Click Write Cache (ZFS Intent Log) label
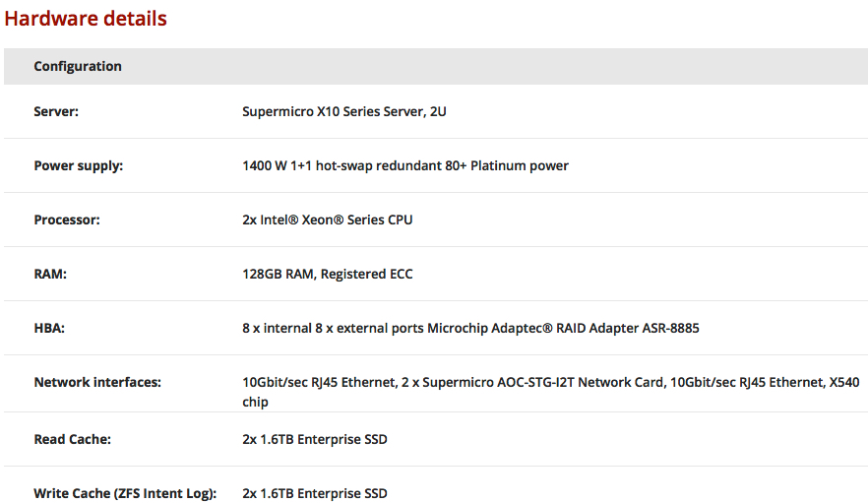Viewport: 868px width, 503px height. coord(125,493)
